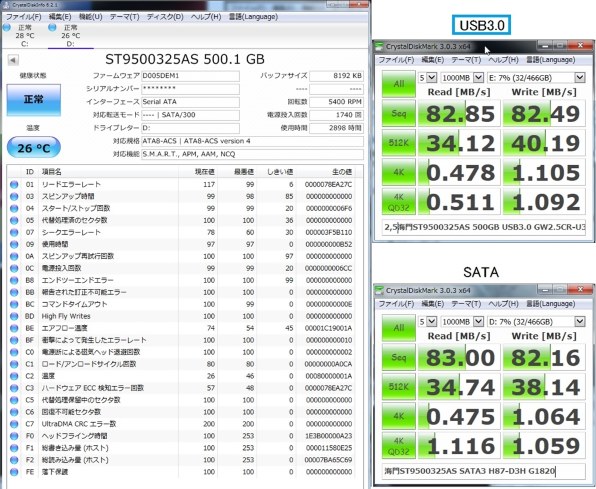Click status dot for 04 スタート/ストップ回数

click(14, 208)
